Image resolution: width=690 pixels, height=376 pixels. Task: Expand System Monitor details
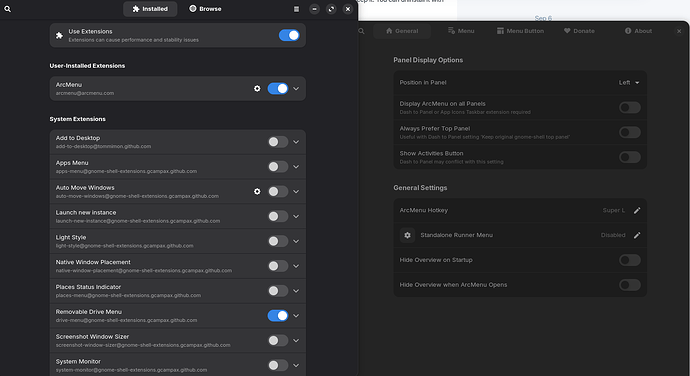[296, 365]
